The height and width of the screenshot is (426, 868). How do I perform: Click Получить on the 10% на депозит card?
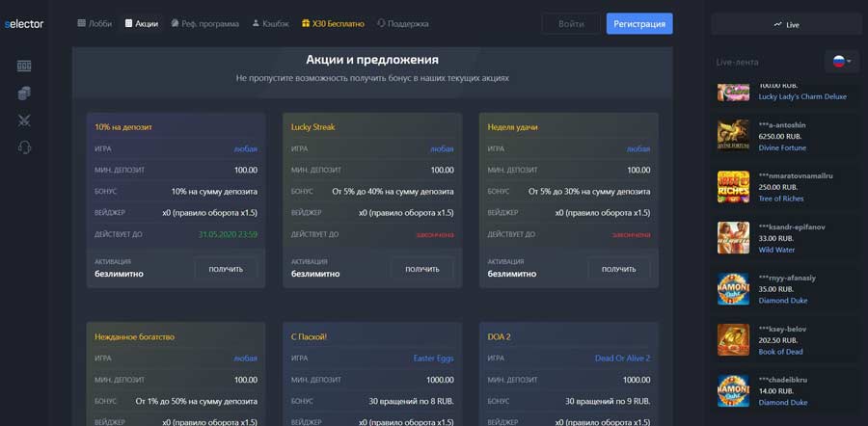tap(226, 269)
